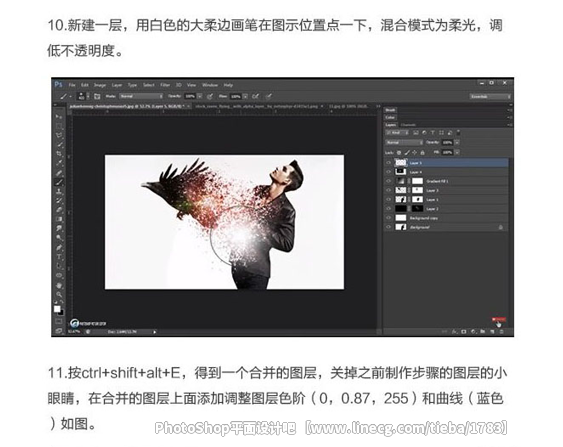Select the Clone Stamp tool
This screenshot has height=447, width=563.
click(x=59, y=191)
